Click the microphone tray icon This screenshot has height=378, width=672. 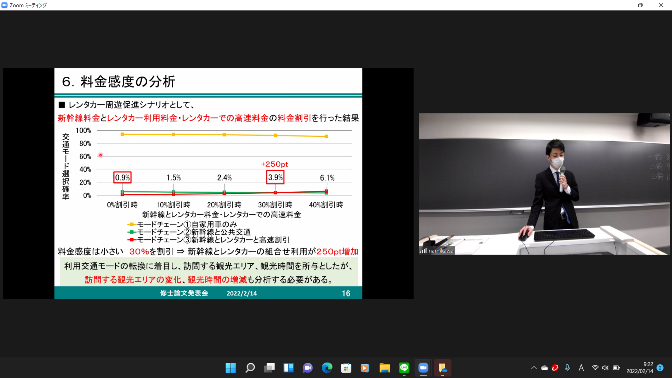567,368
